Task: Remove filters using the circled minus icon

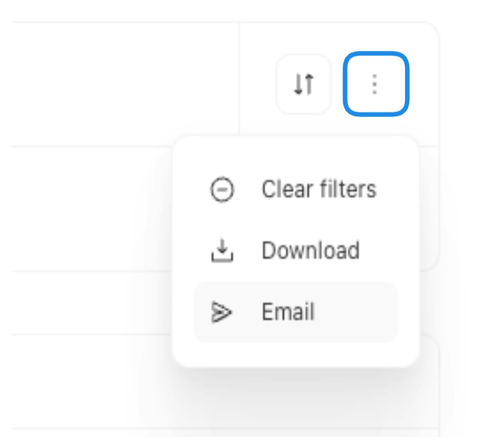Action: [222, 190]
